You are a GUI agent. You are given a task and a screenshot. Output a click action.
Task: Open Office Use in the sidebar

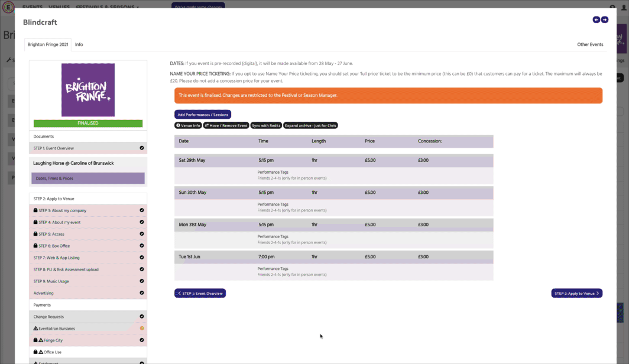88,352
